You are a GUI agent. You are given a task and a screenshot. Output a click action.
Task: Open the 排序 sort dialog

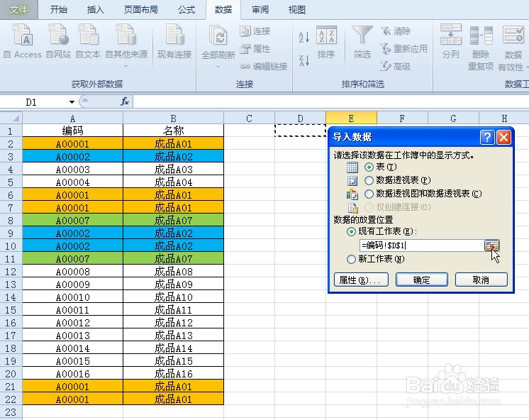pos(326,42)
